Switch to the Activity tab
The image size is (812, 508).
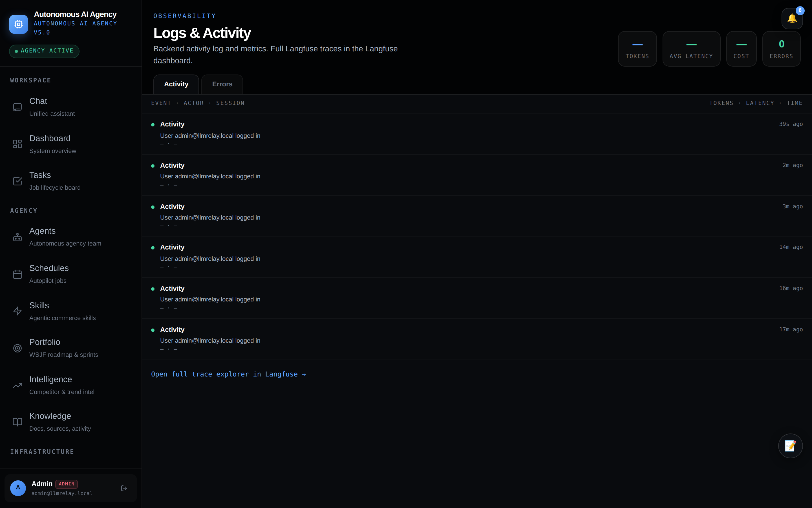(176, 84)
